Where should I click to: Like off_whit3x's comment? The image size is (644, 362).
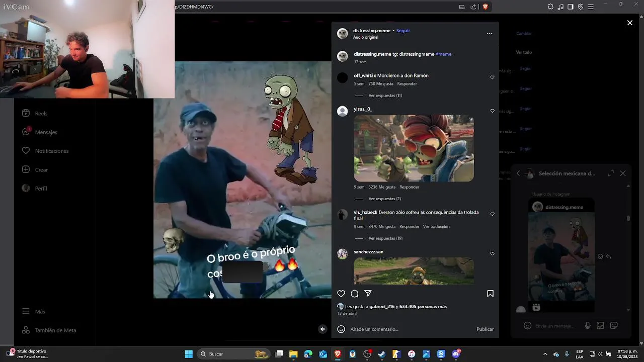click(x=493, y=77)
